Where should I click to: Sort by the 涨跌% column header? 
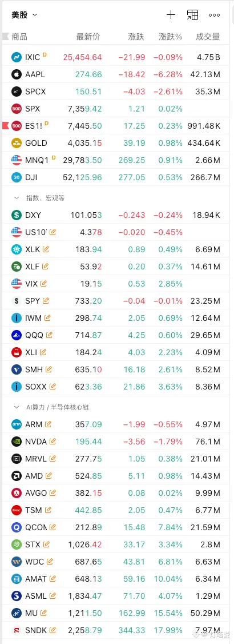171,37
